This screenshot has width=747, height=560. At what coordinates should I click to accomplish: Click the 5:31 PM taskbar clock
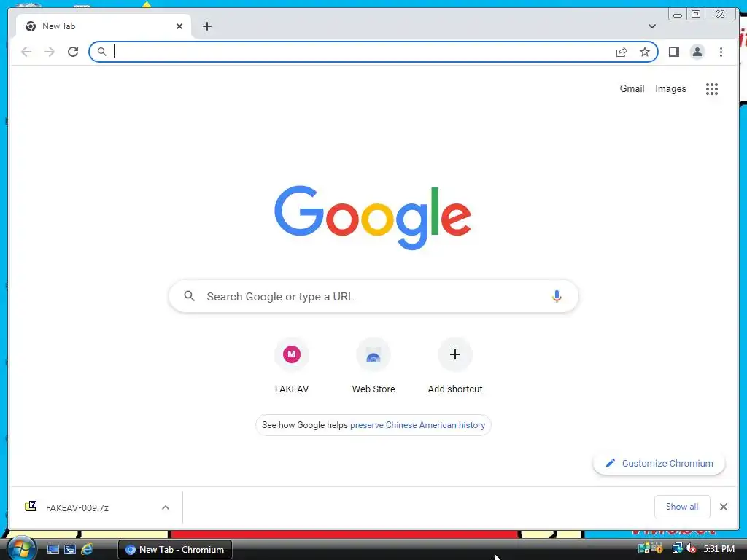tap(719, 548)
